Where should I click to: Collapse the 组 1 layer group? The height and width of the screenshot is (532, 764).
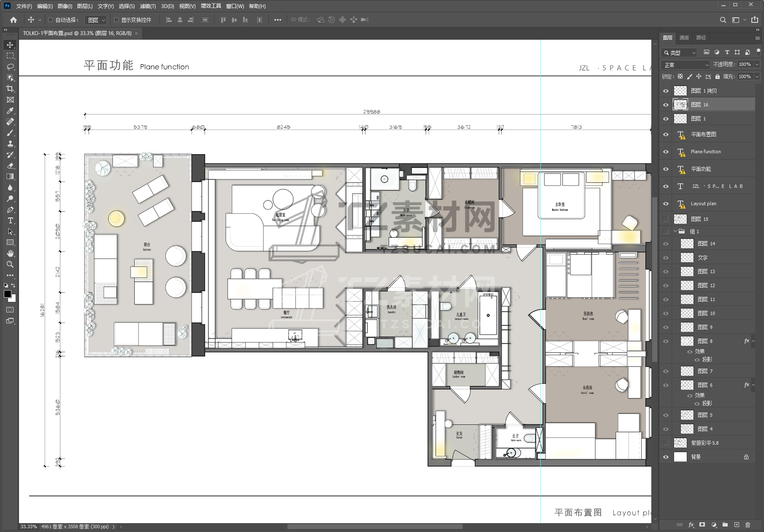(675, 231)
